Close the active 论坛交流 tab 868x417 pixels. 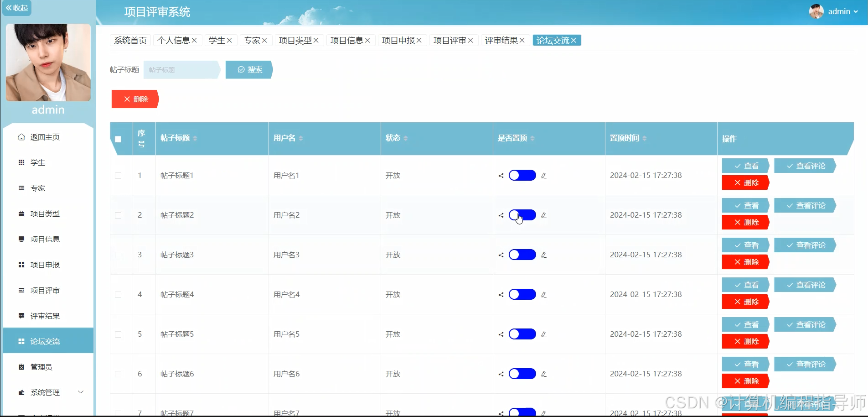coord(573,41)
